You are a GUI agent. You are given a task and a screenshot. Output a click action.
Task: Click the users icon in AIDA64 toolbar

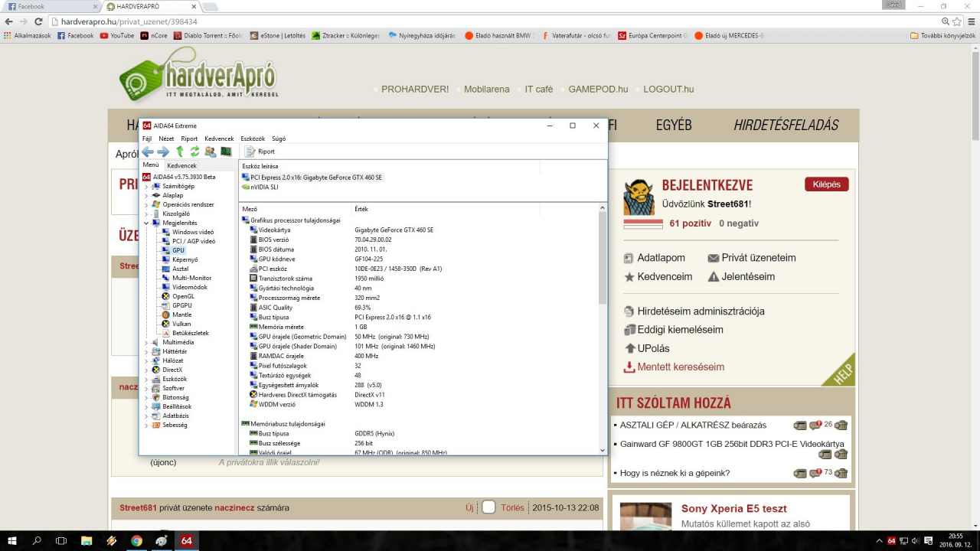tap(210, 152)
